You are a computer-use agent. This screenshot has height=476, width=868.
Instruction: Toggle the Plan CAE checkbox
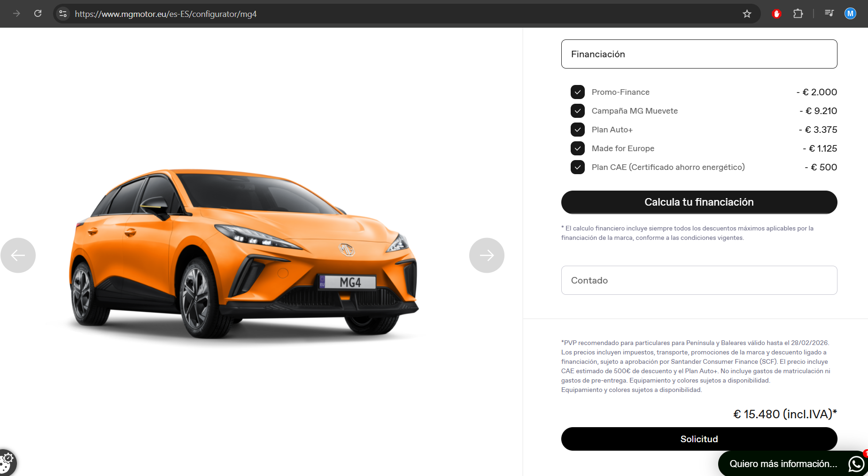tap(578, 167)
